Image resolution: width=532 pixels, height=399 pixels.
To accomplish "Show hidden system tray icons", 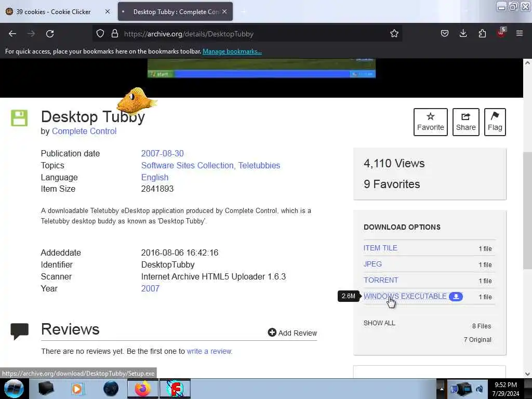I will (442, 389).
